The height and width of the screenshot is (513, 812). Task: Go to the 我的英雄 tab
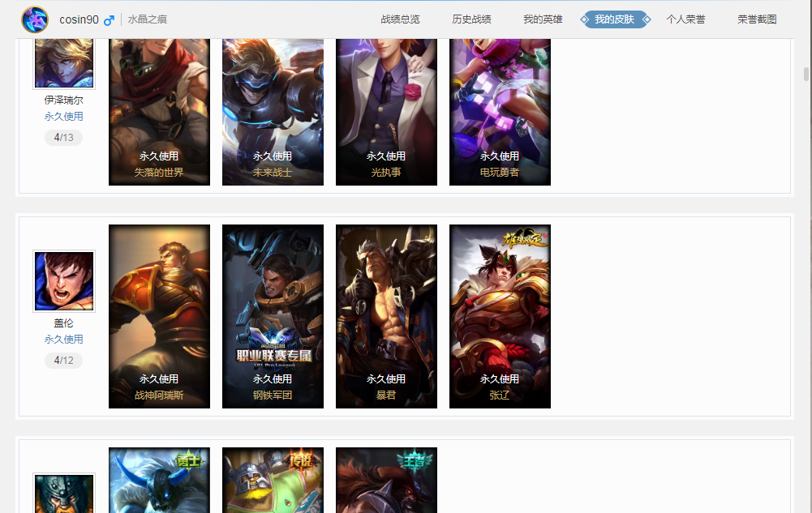[543, 19]
